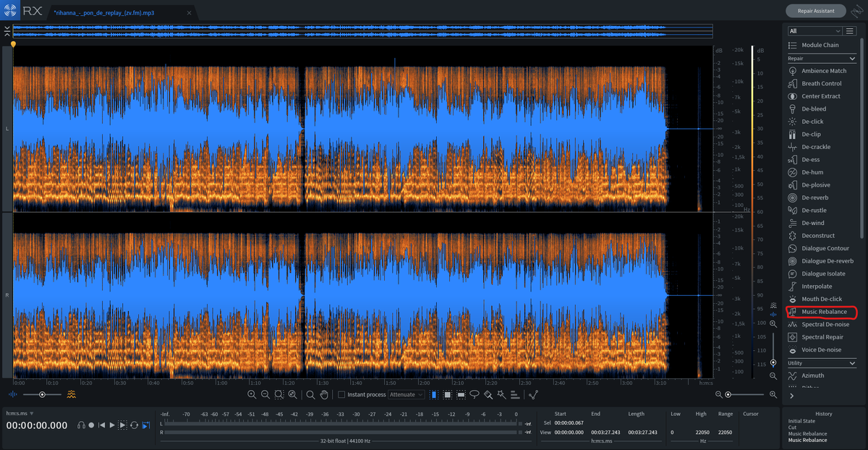Select the brush selection tool
The width and height of the screenshot is (868, 450).
click(488, 394)
